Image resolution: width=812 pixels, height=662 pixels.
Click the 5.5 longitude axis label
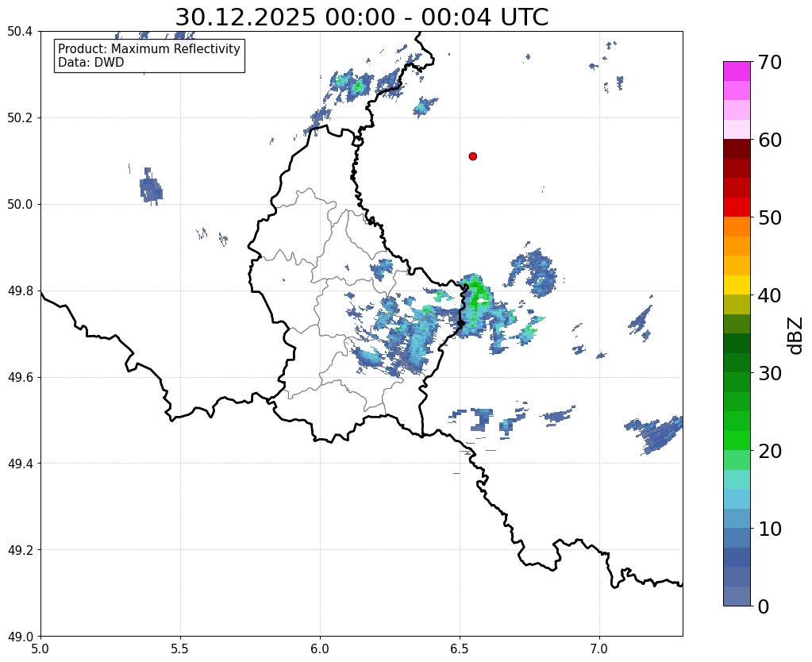(180, 649)
